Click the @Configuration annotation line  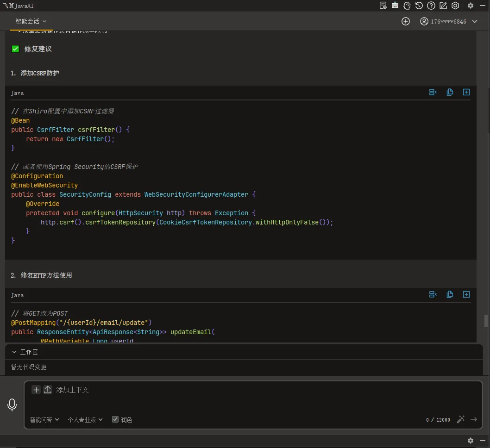[x=37, y=176]
